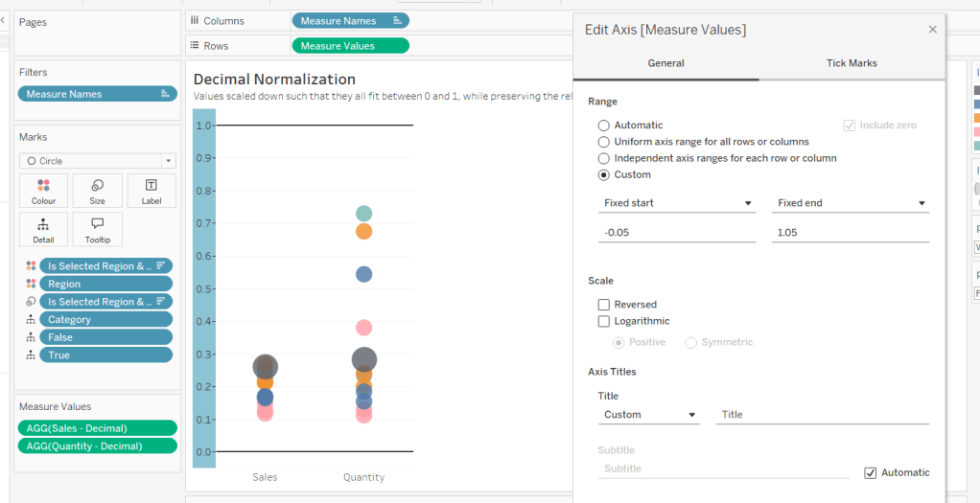The width and height of the screenshot is (980, 503).
Task: Open the Label marks card
Action: click(152, 191)
